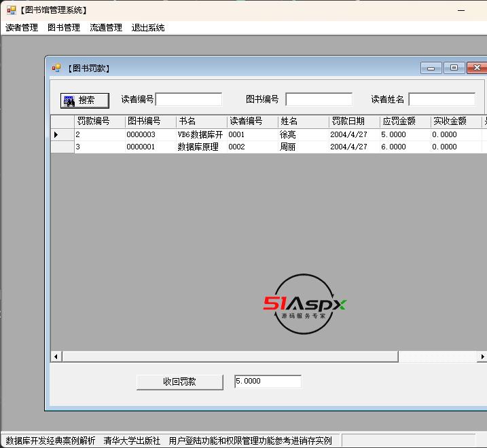Open the 图书管理 menu
The height and width of the screenshot is (448, 487).
point(64,28)
